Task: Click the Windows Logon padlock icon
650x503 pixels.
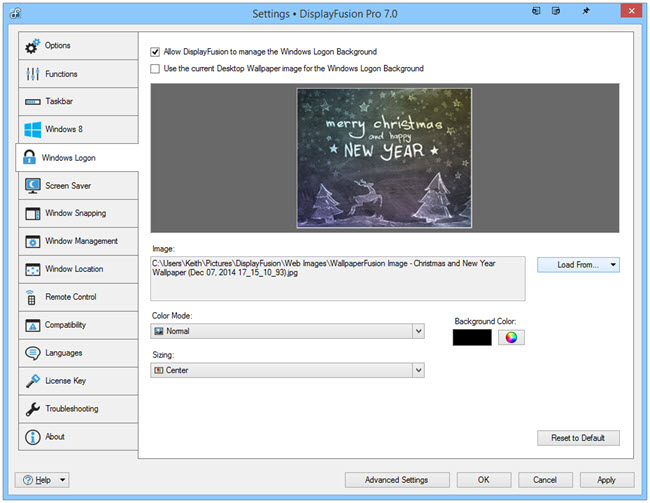Action: [29, 158]
